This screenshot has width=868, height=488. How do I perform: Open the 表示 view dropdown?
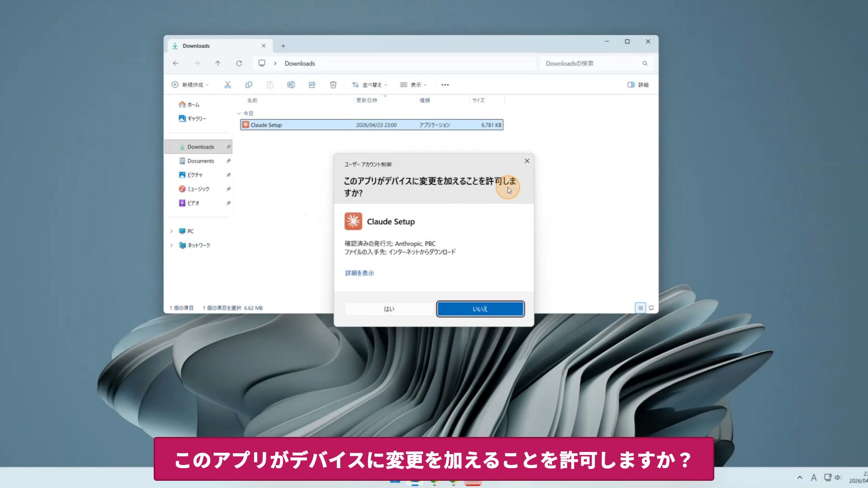pos(413,84)
